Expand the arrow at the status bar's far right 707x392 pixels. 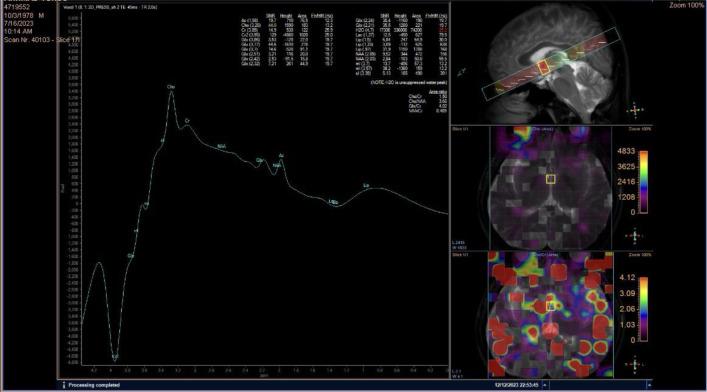click(x=649, y=385)
